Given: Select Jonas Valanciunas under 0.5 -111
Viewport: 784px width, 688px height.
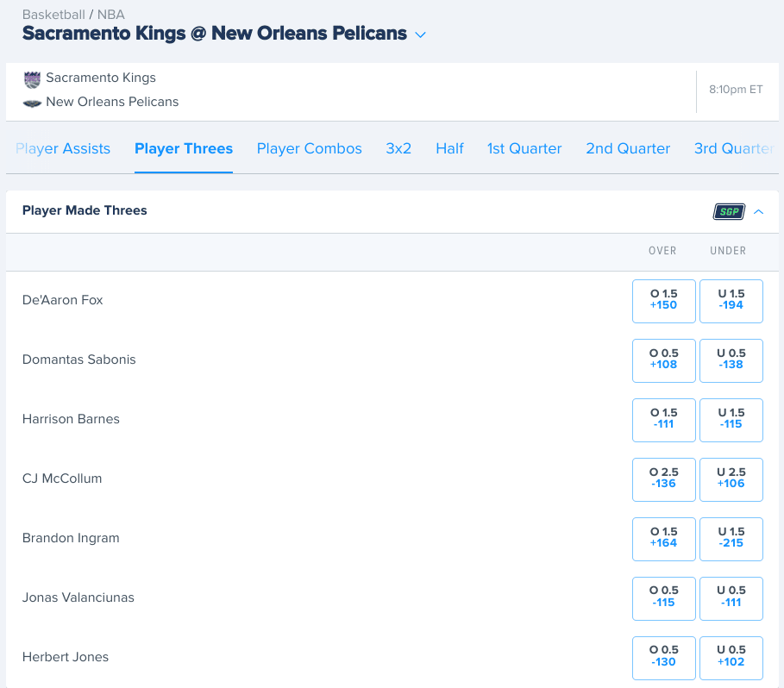Looking at the screenshot, I should [731, 598].
